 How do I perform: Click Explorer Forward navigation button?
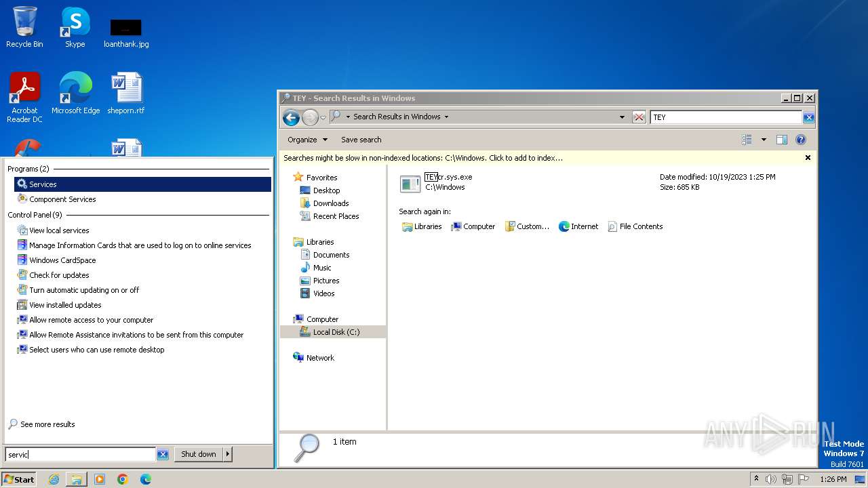[x=310, y=117]
